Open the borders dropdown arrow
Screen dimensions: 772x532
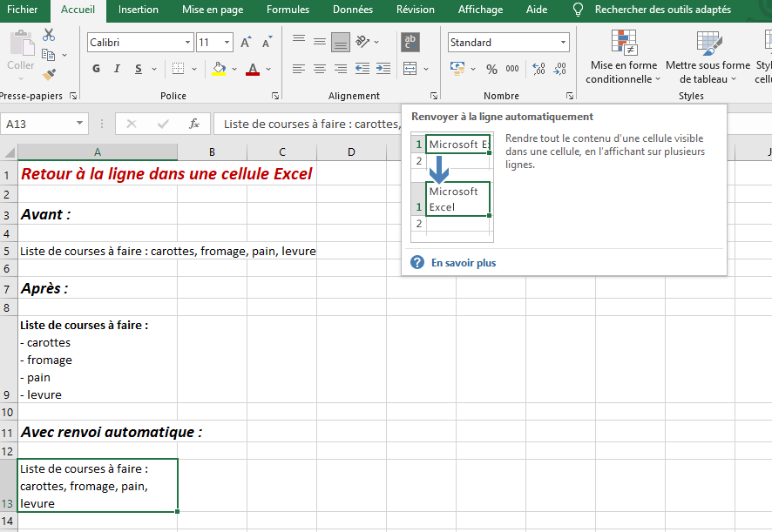(x=194, y=70)
